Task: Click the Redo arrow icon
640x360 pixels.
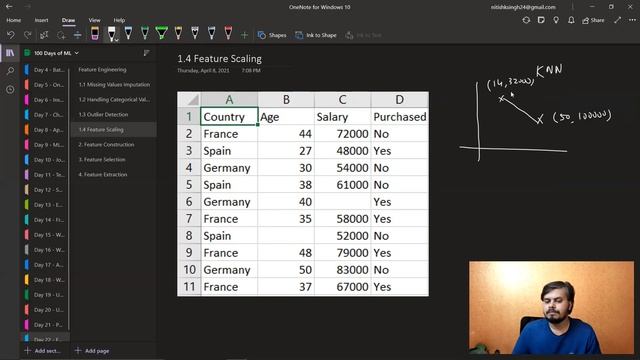Action: click(27, 35)
